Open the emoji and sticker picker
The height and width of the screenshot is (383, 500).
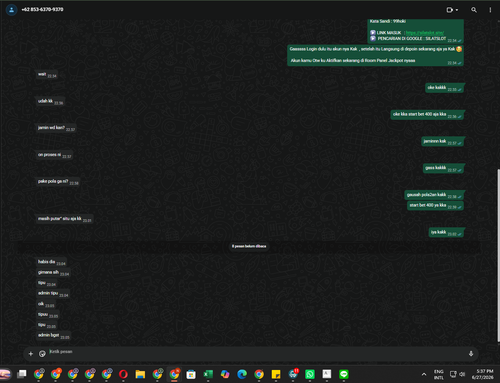[x=42, y=354]
